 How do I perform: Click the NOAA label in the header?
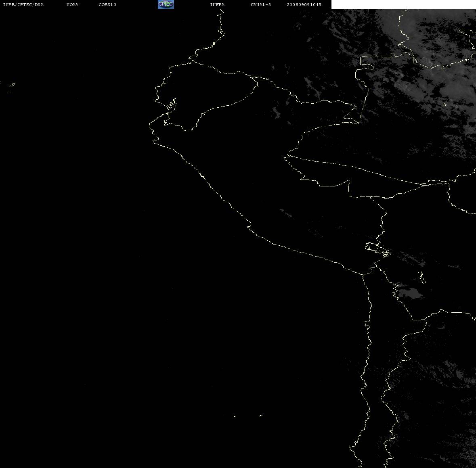pos(72,4)
